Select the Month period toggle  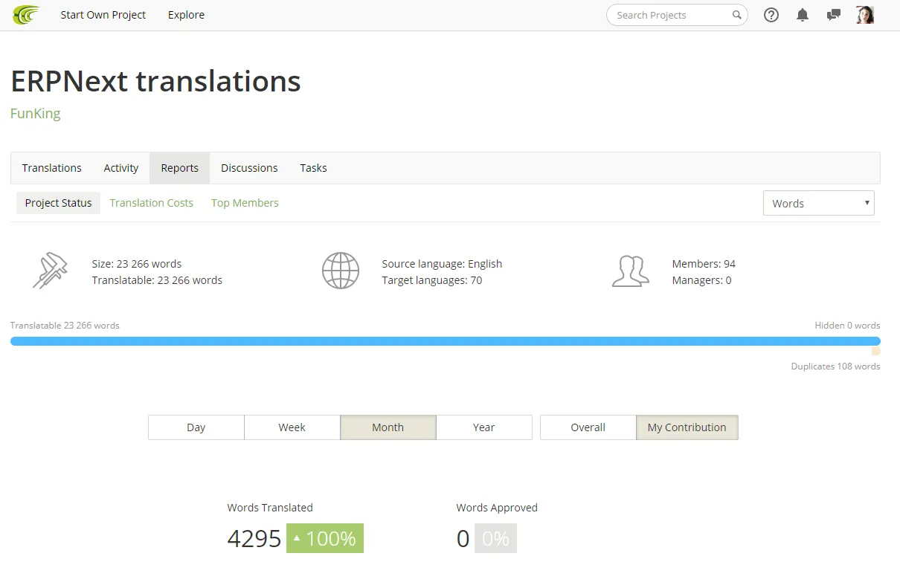(388, 427)
